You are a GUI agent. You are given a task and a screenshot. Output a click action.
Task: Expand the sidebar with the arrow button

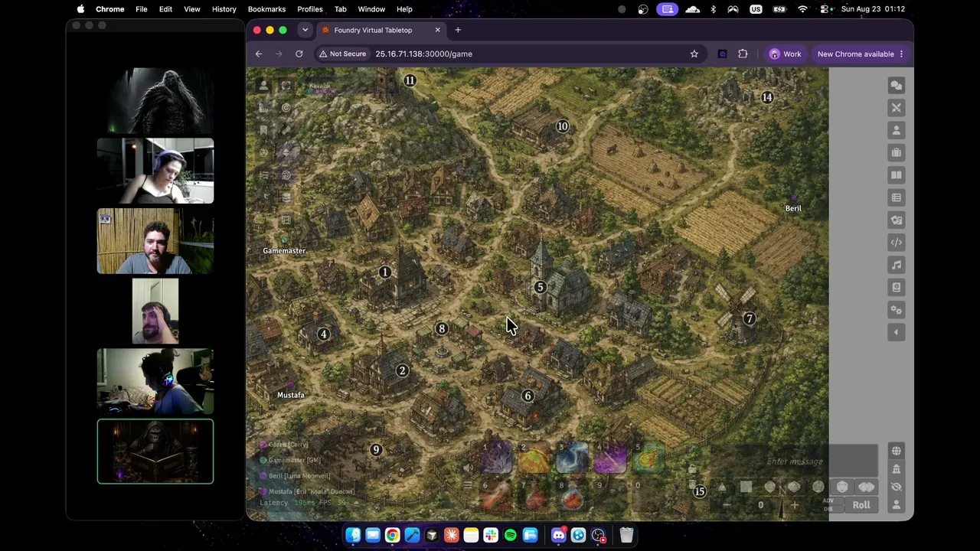tap(896, 332)
